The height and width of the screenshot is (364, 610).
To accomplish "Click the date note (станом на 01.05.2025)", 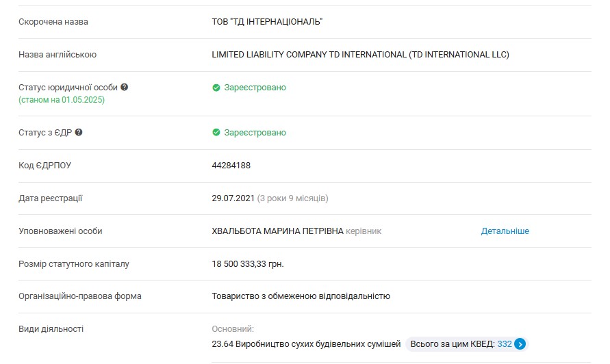I will 62,100.
